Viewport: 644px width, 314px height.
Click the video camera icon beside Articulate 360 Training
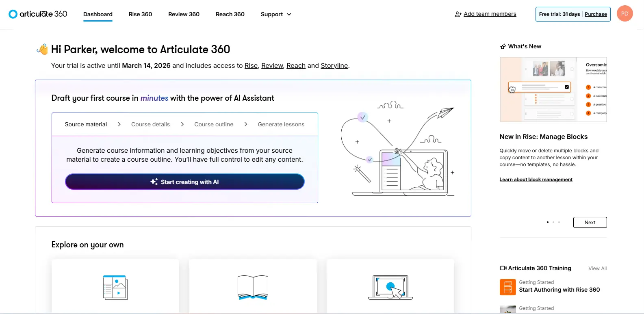[x=503, y=268]
